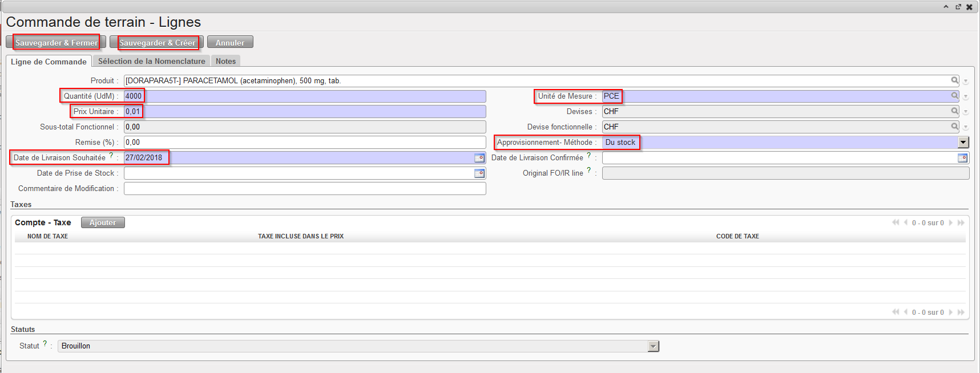Open the Notes tab

[225, 61]
